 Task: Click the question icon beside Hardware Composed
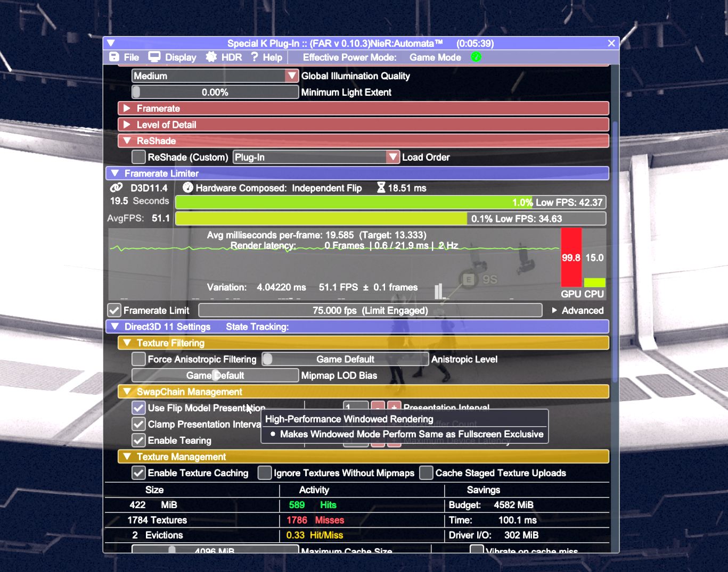pyautogui.click(x=187, y=188)
